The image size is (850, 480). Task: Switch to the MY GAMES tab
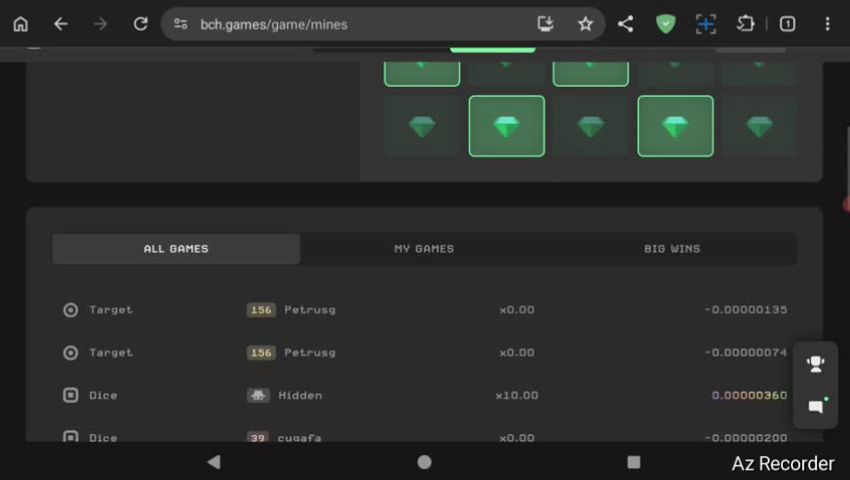coord(424,249)
